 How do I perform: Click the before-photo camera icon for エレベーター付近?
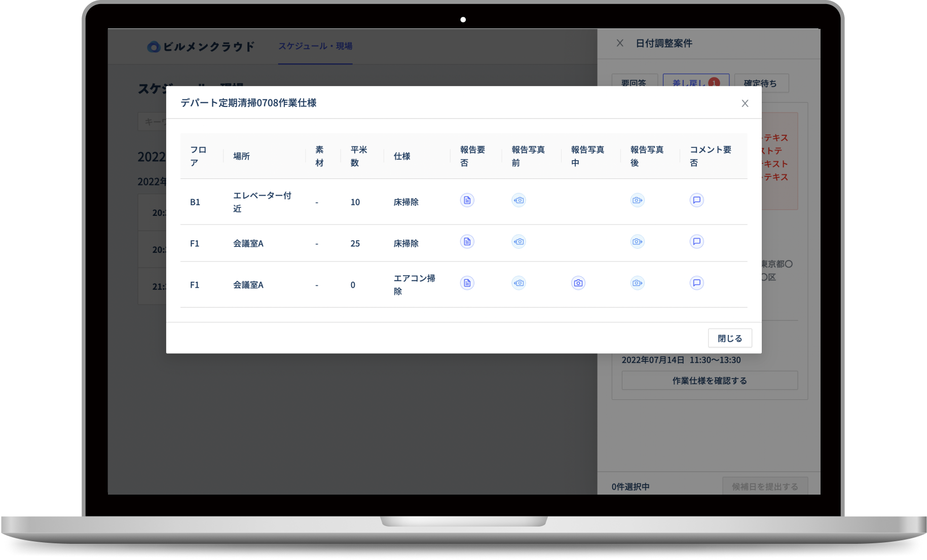[x=518, y=200]
